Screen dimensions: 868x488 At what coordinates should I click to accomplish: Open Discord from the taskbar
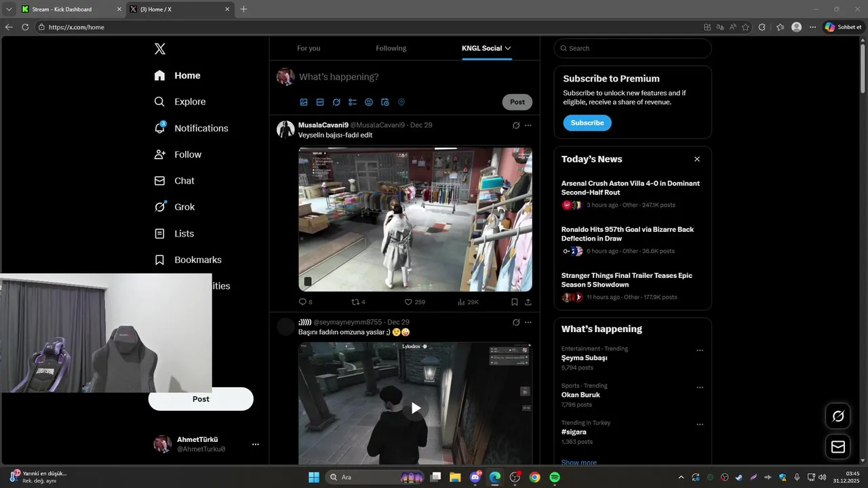[475, 477]
